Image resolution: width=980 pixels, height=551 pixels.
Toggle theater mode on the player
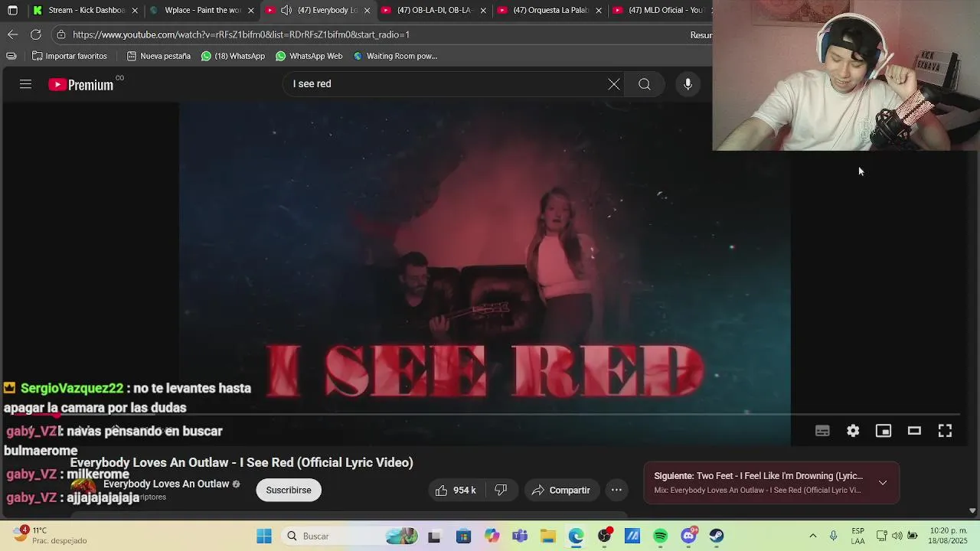pyautogui.click(x=914, y=431)
